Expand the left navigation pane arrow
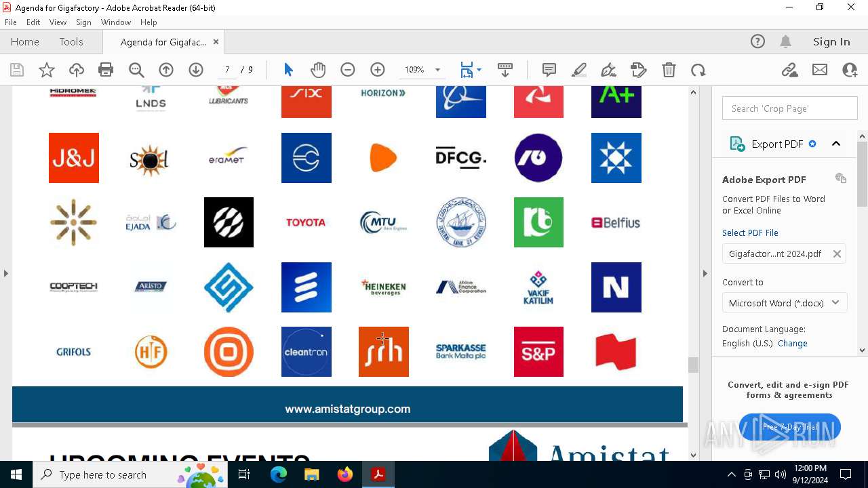 tap(6, 273)
